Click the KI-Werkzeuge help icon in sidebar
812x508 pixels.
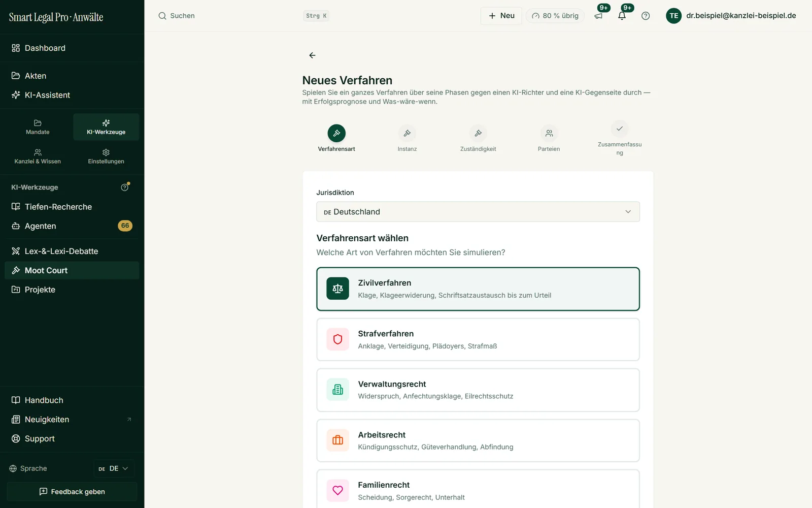125,187
